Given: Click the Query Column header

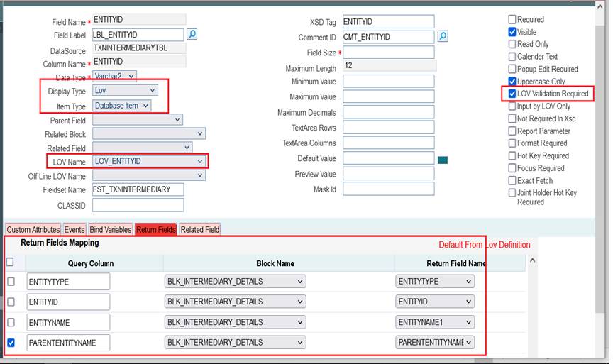Looking at the screenshot, I should tap(91, 263).
